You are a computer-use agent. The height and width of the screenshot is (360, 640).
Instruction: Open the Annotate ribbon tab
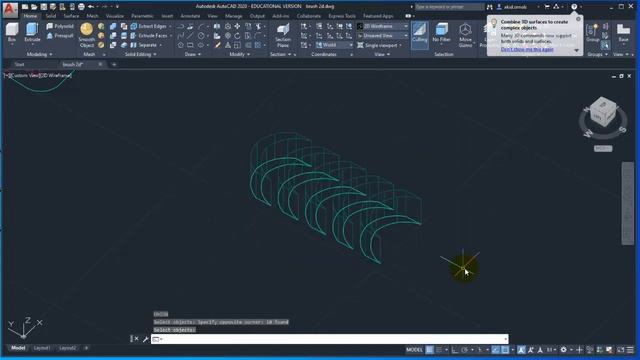click(x=190, y=16)
